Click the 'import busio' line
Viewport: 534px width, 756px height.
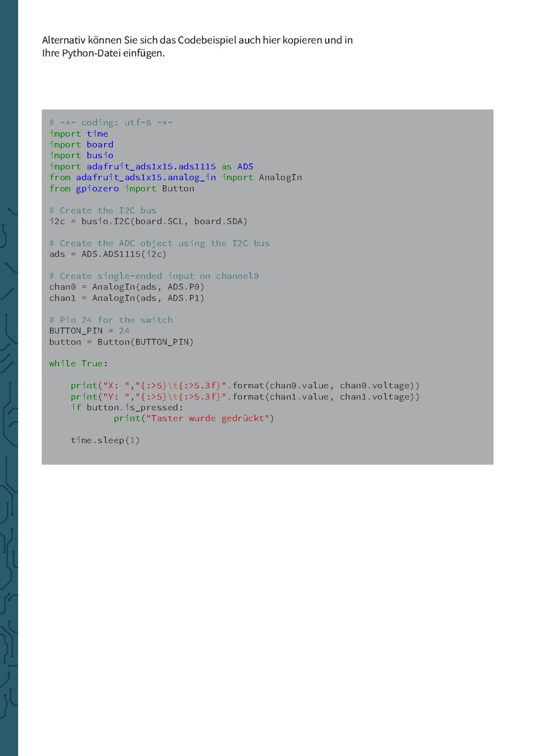[x=81, y=155]
